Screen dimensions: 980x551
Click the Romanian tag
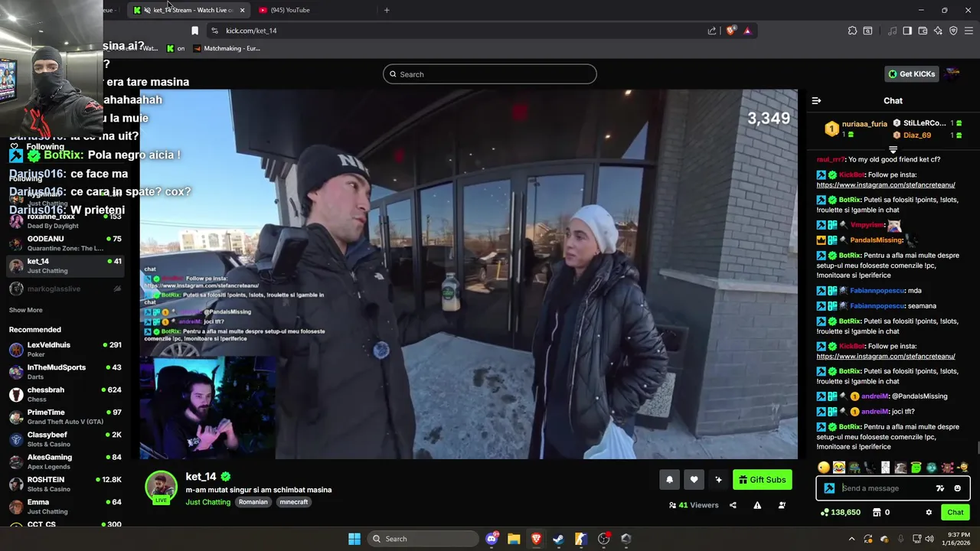[253, 502]
